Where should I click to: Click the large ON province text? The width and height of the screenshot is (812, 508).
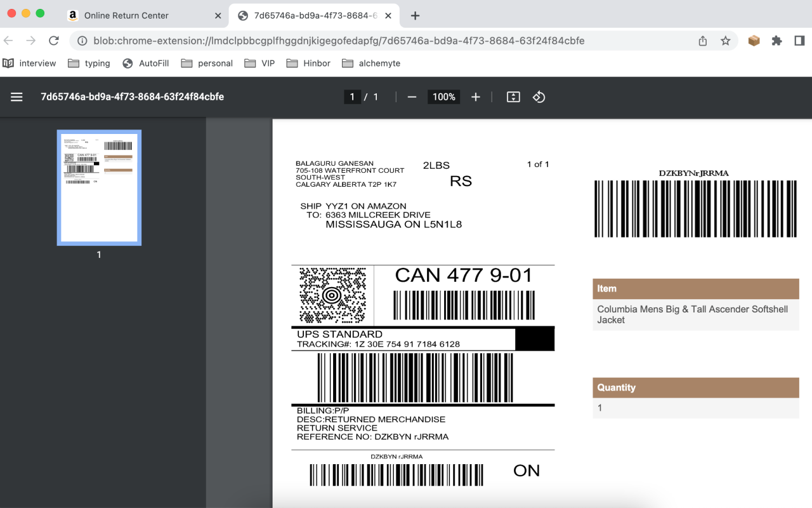click(527, 471)
